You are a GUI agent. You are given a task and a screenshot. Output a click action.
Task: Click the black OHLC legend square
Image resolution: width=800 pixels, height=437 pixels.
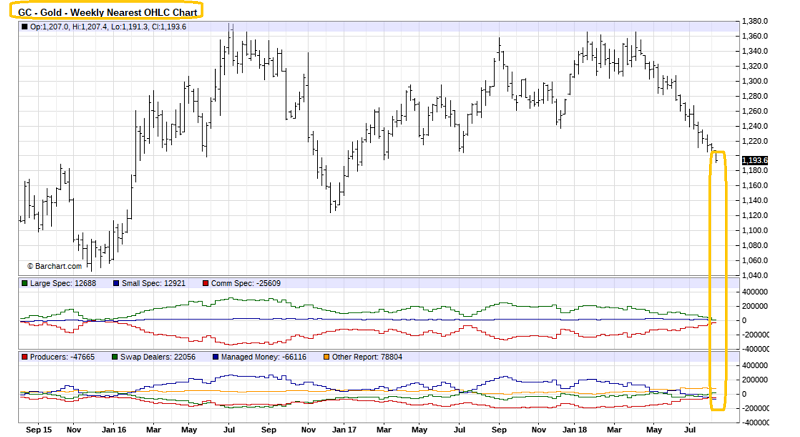(24, 27)
